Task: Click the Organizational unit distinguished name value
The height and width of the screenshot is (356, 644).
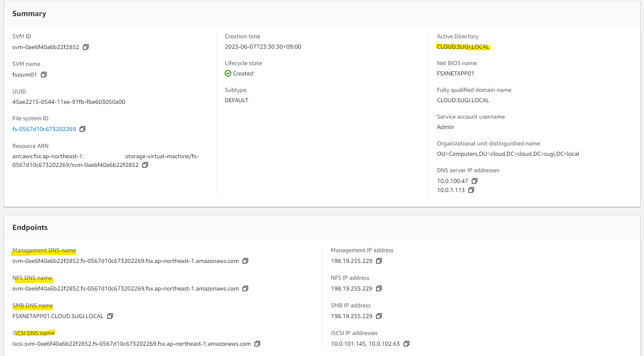Action: tap(508, 154)
